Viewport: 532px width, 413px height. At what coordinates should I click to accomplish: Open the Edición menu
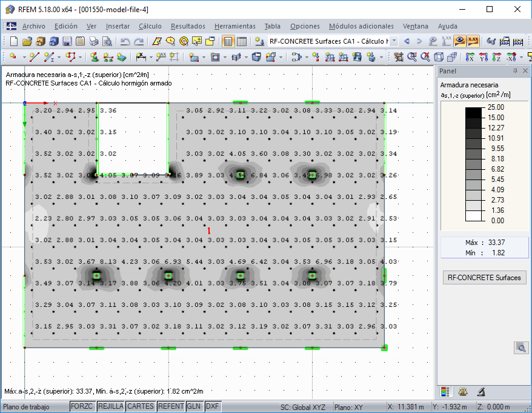coord(66,26)
